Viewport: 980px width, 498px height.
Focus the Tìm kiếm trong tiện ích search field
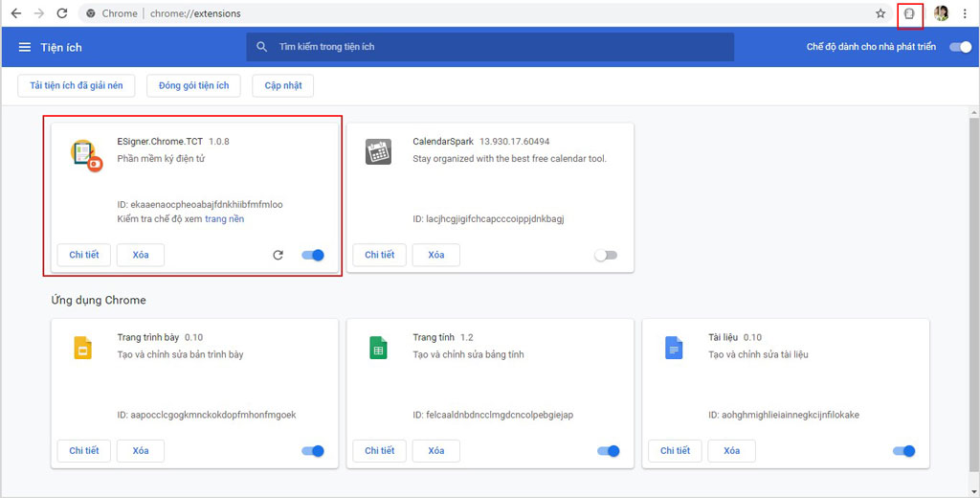coord(490,47)
